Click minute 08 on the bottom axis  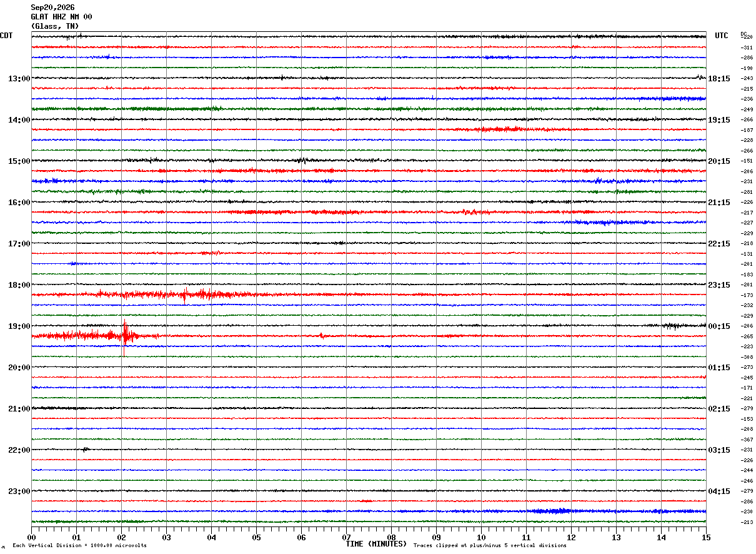coord(391,537)
